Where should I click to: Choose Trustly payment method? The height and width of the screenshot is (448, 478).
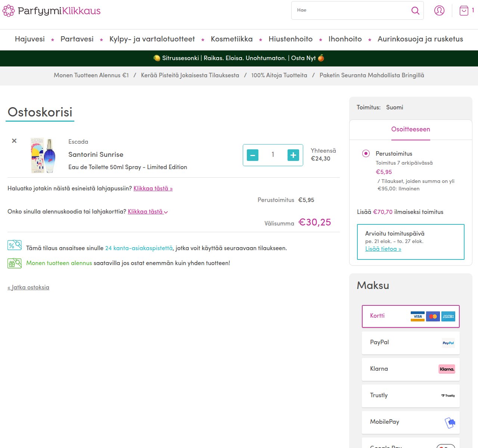pyautogui.click(x=411, y=396)
